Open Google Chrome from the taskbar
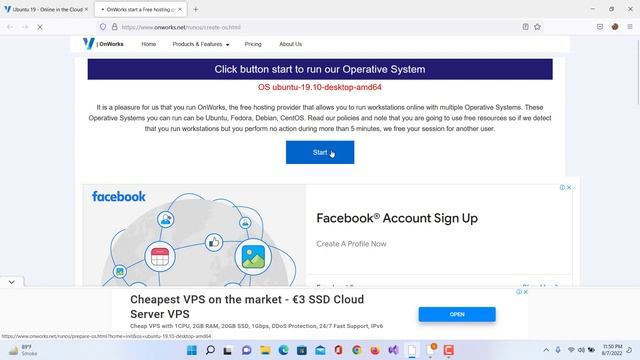This screenshot has width=640, height=360. click(357, 350)
